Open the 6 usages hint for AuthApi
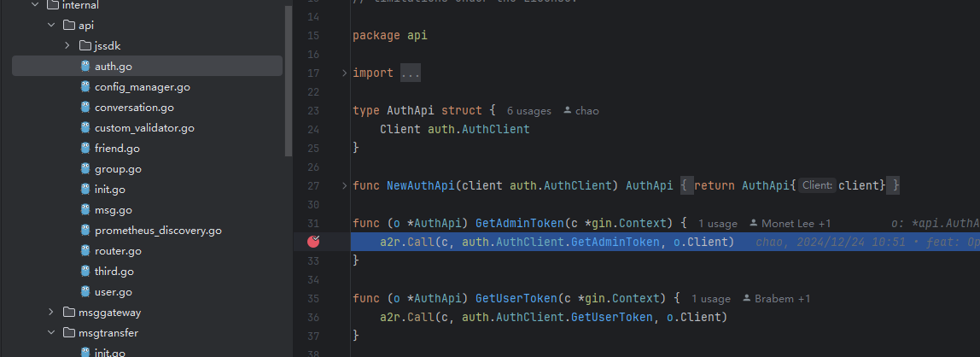 tap(528, 111)
